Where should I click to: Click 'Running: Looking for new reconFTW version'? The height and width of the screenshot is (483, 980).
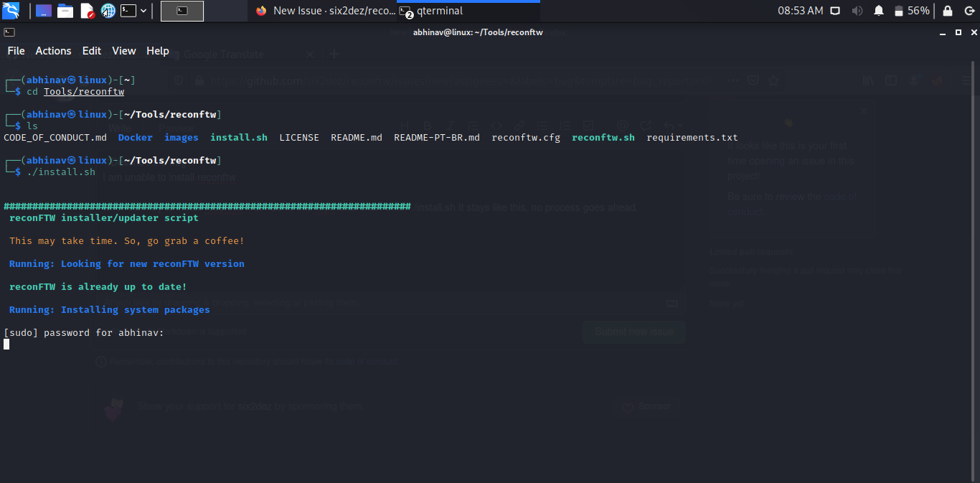[127, 264]
